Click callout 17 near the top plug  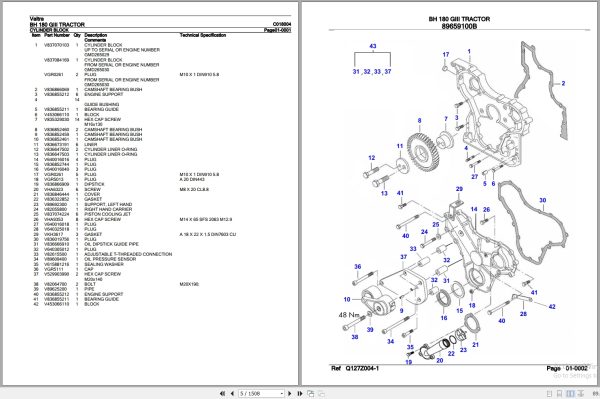(446, 55)
